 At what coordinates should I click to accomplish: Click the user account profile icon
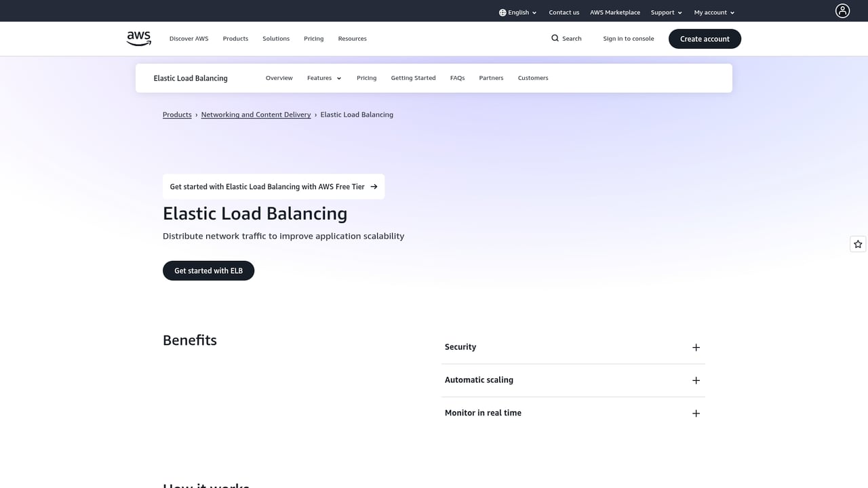[x=842, y=10]
